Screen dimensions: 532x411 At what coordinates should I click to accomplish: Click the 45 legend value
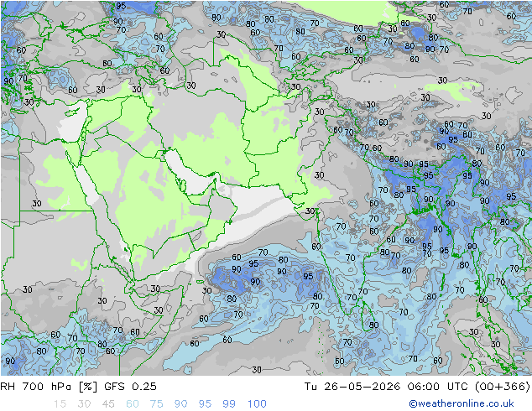(x=108, y=404)
